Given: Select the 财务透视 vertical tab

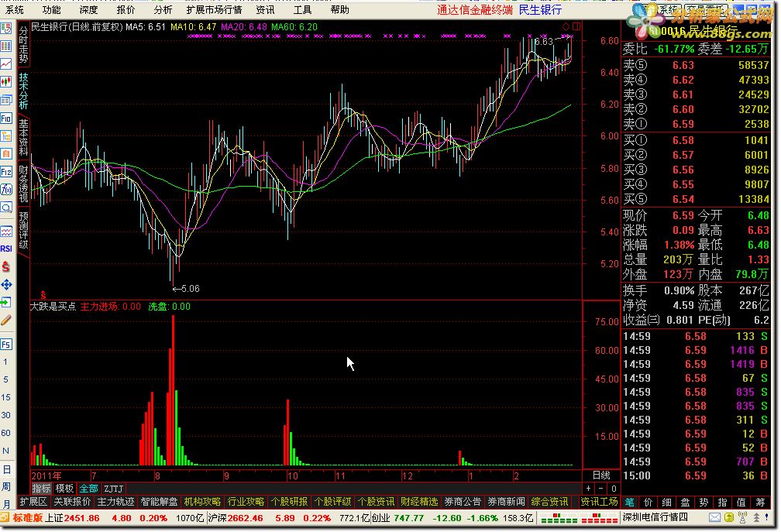Looking at the screenshot, I should pos(23,184).
